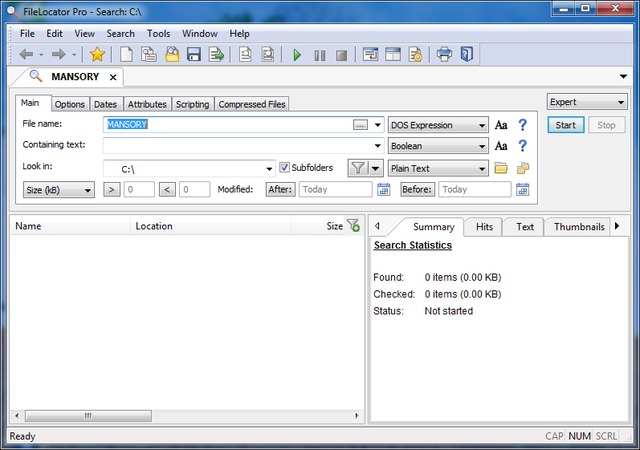Click the Save floppy disk icon
The width and height of the screenshot is (640, 450).
194,54
